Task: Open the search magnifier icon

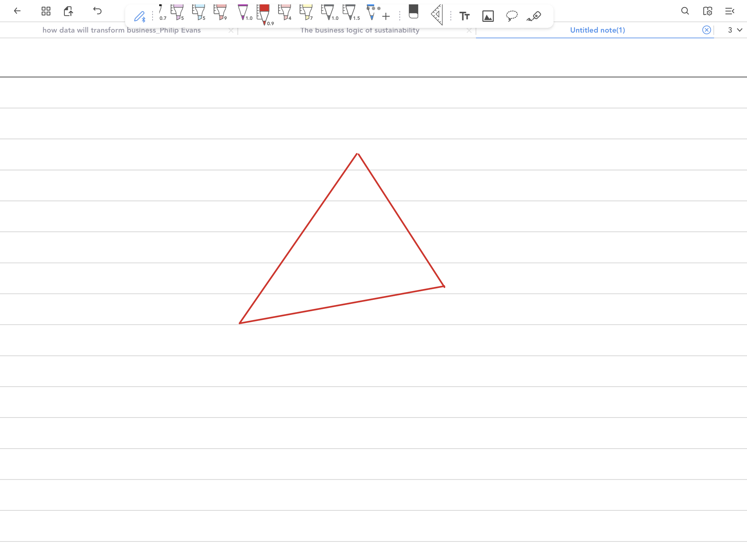Action: pos(685,11)
